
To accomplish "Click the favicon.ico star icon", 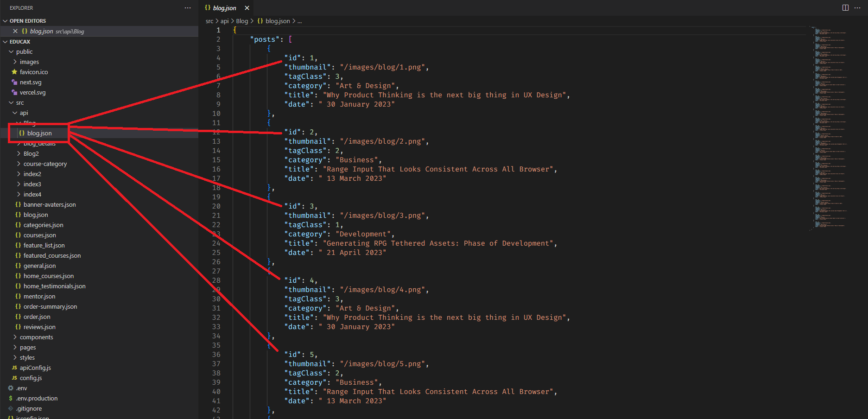I will 14,72.
